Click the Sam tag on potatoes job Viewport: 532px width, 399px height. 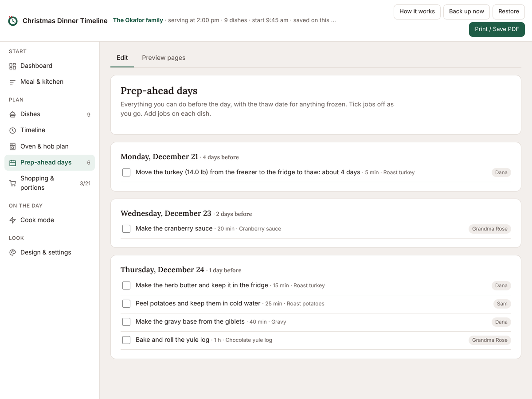click(502, 304)
